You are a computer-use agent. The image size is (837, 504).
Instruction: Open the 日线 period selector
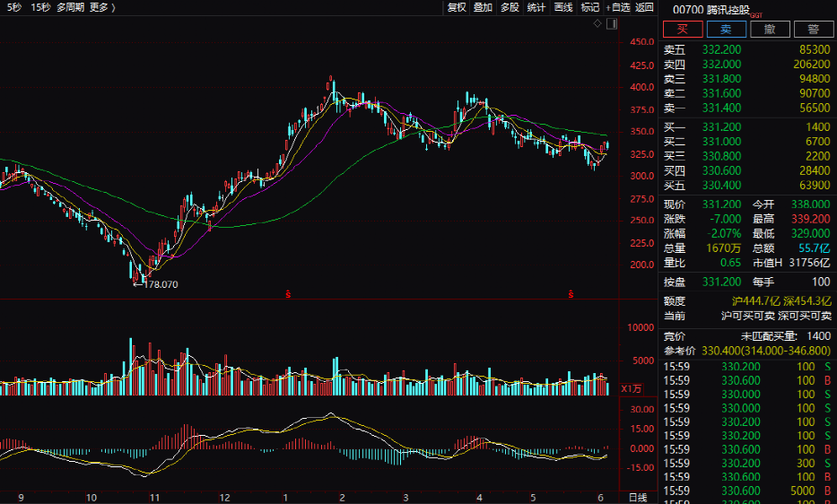click(x=636, y=497)
